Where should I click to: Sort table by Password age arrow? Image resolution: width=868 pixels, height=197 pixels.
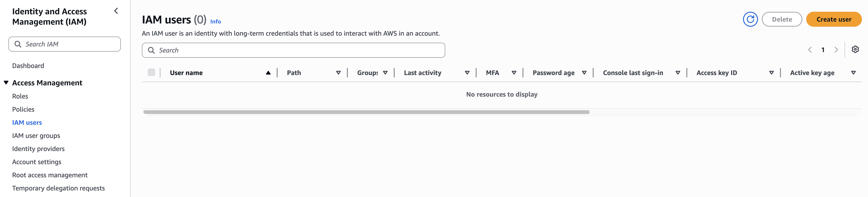coord(584,73)
